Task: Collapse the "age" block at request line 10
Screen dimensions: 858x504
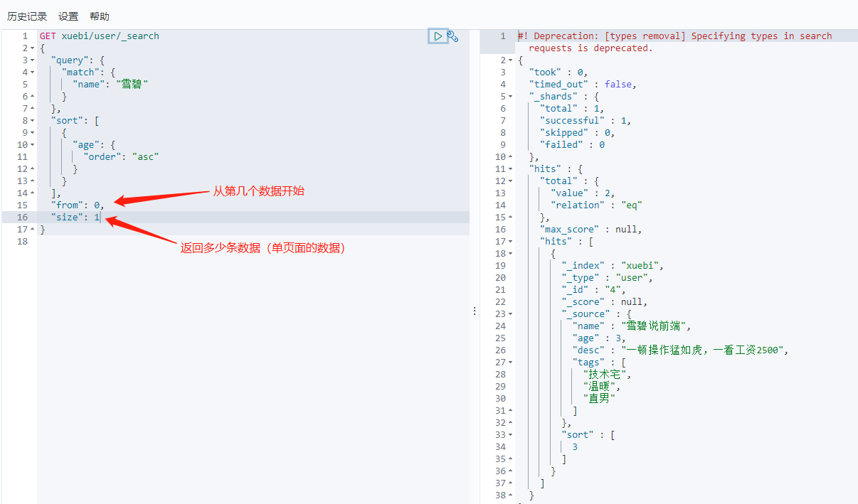Action: 33,145
